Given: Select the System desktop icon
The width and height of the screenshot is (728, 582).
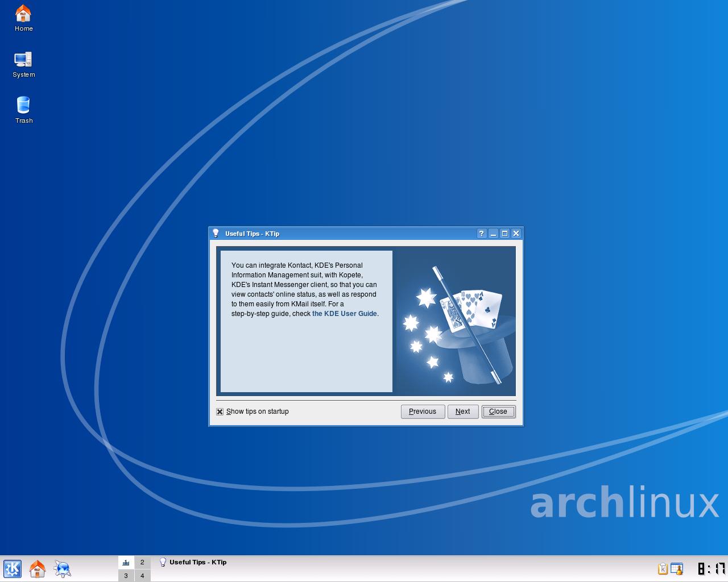Looking at the screenshot, I should (23, 64).
